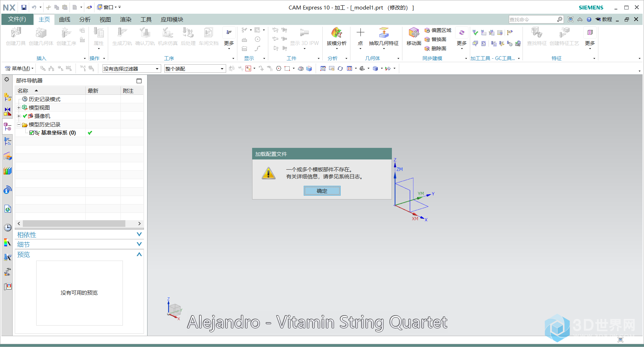
Task: Click the 确定 button in the dialog
Action: pyautogui.click(x=322, y=191)
